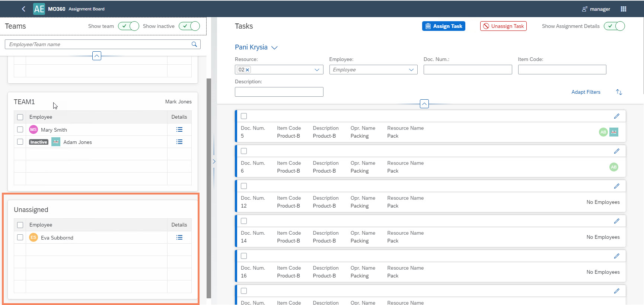Screen dimensions: 644x305
Task: Check the box next to Adam Jones
Action: 20,142
